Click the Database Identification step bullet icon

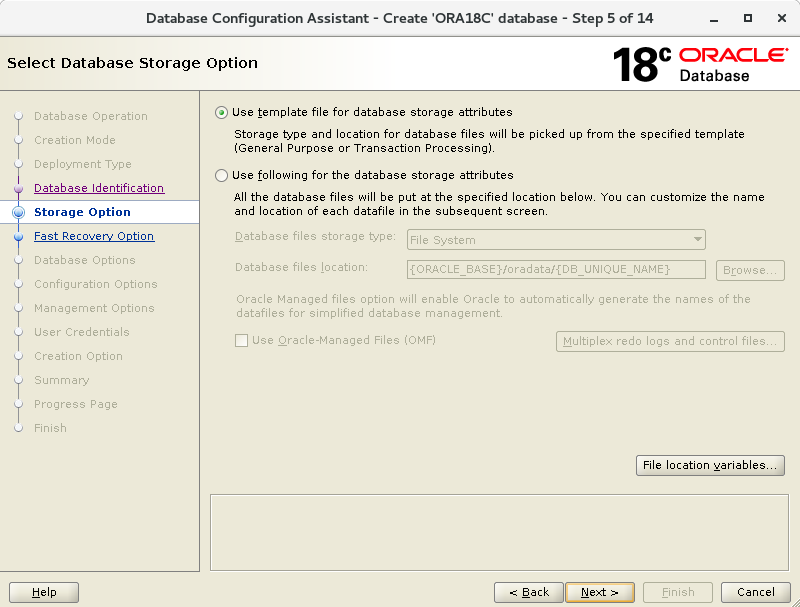click(x=18, y=188)
